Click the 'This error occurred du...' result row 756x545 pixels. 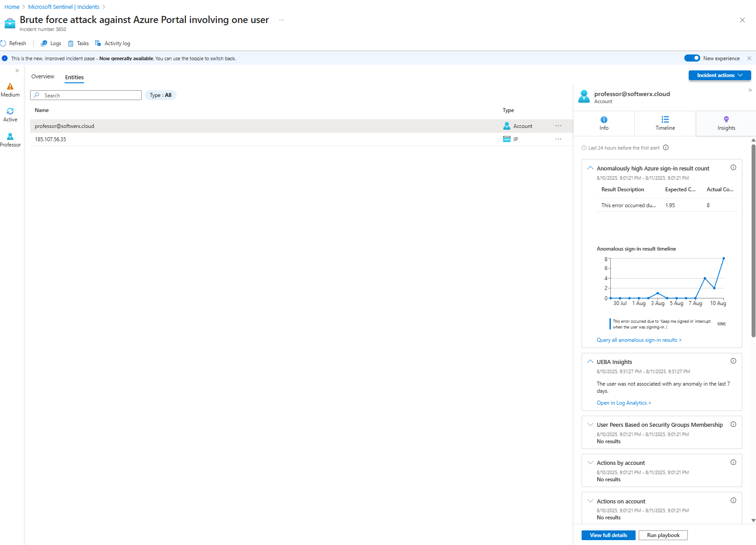(667, 205)
